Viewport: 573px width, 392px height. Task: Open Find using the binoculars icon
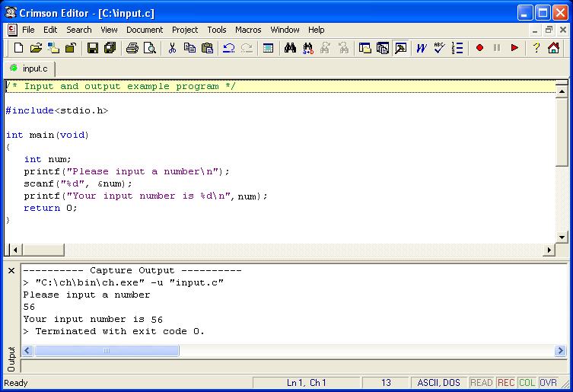(290, 49)
